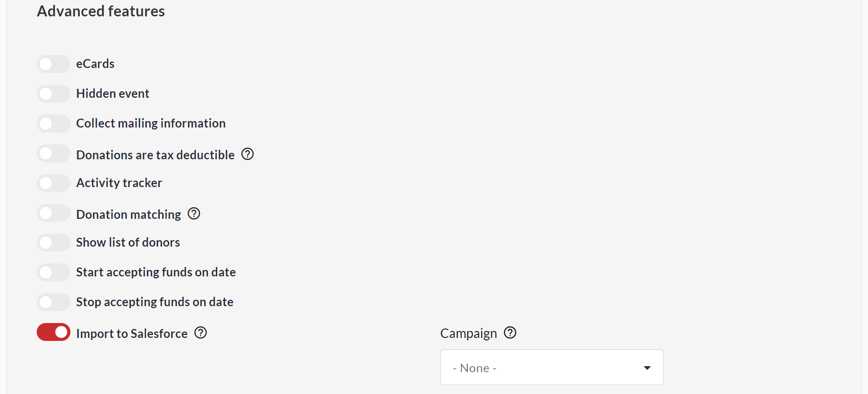Toggle the Stop accepting funds on date switch
The height and width of the screenshot is (394, 868).
54,302
